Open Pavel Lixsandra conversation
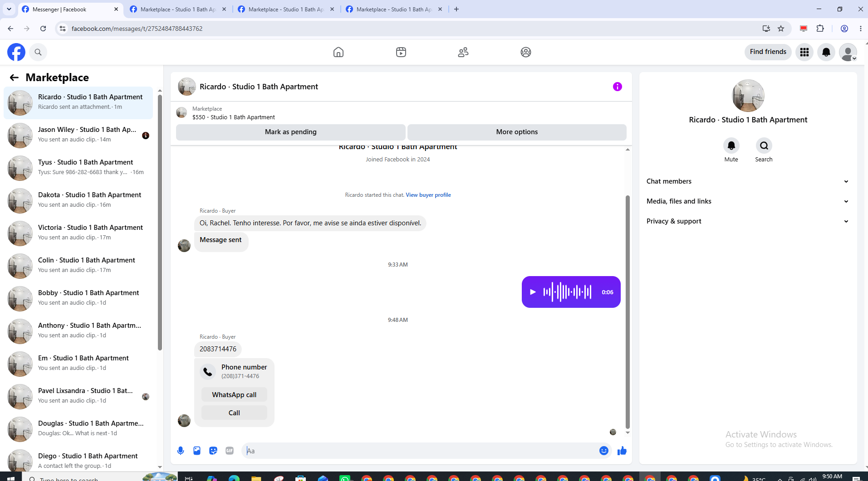The width and height of the screenshot is (868, 481). (x=78, y=397)
